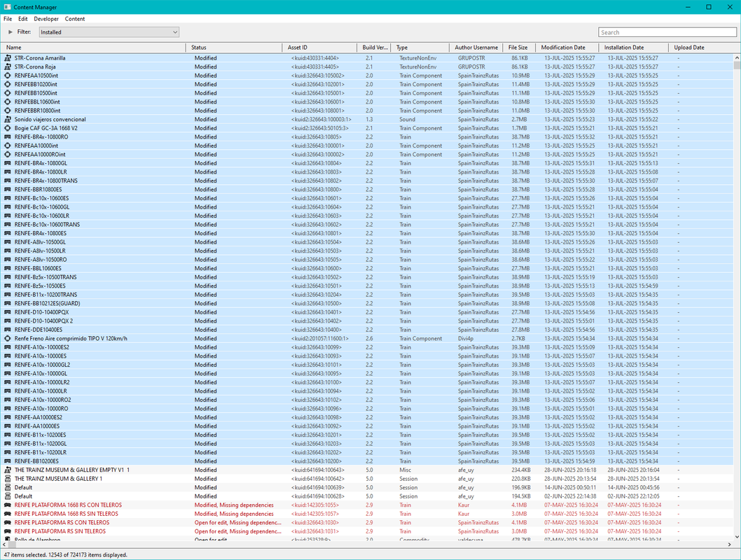Click the train icon beside RENFE-BR4x-10800RO
The image size is (741, 560).
(8, 137)
